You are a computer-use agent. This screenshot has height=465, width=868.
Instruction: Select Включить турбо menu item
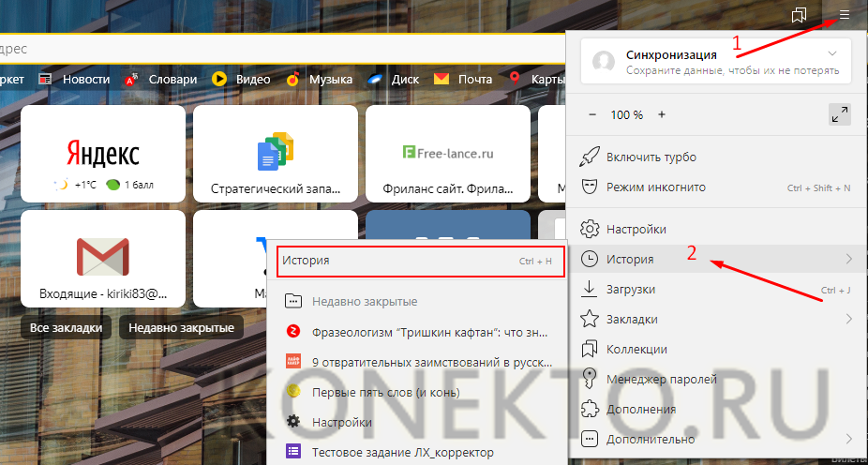click(717, 157)
